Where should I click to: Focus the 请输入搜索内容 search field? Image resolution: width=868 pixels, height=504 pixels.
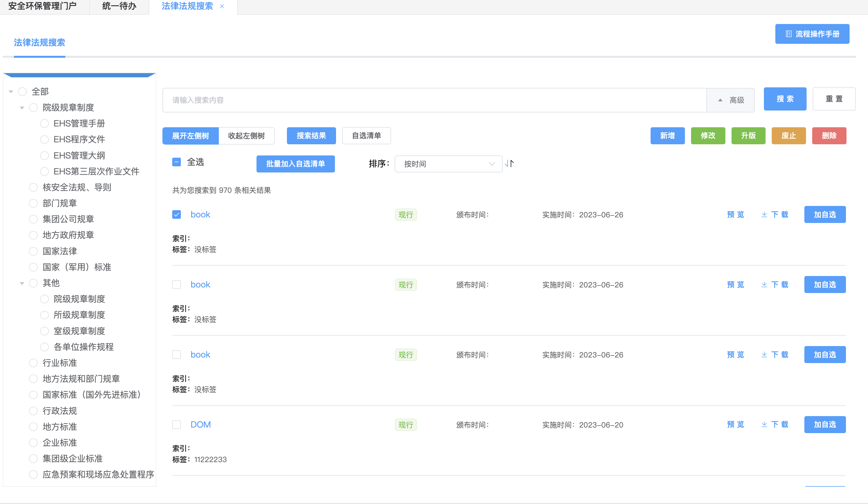(x=434, y=100)
